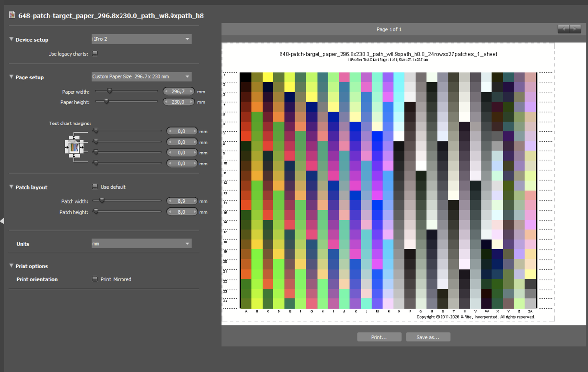
Task: Toggle the Print Mirrored checkbox
Action: pyautogui.click(x=95, y=279)
